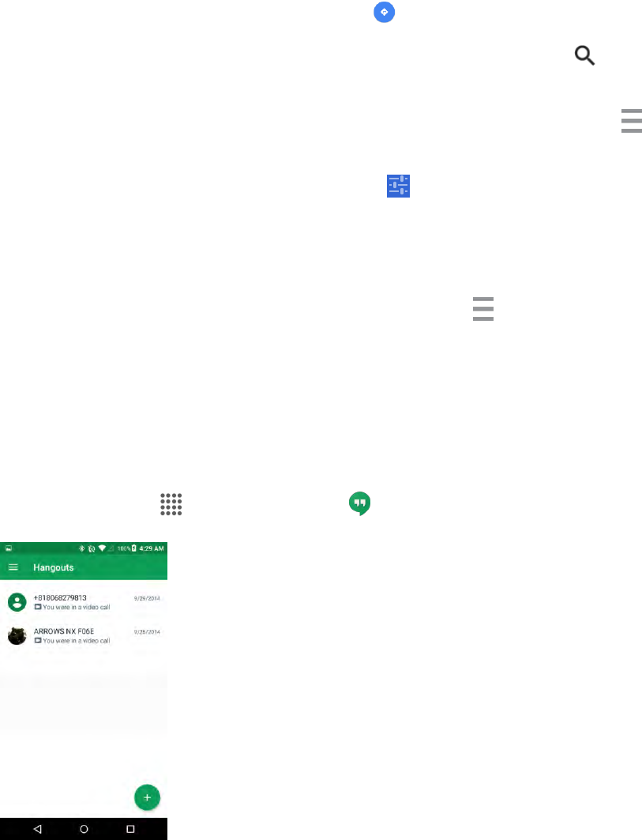The height and width of the screenshot is (840, 642).
Task: Open the apps grid launcher icon
Action: click(171, 504)
